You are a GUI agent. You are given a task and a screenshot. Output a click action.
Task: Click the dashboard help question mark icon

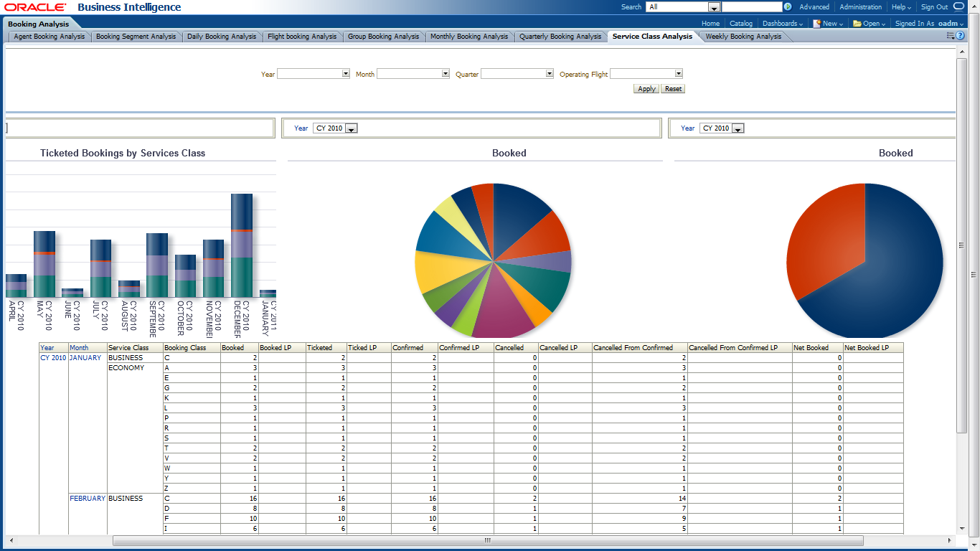(961, 36)
